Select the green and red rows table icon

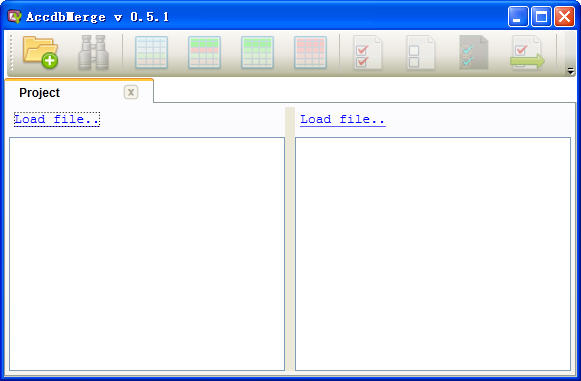(205, 52)
